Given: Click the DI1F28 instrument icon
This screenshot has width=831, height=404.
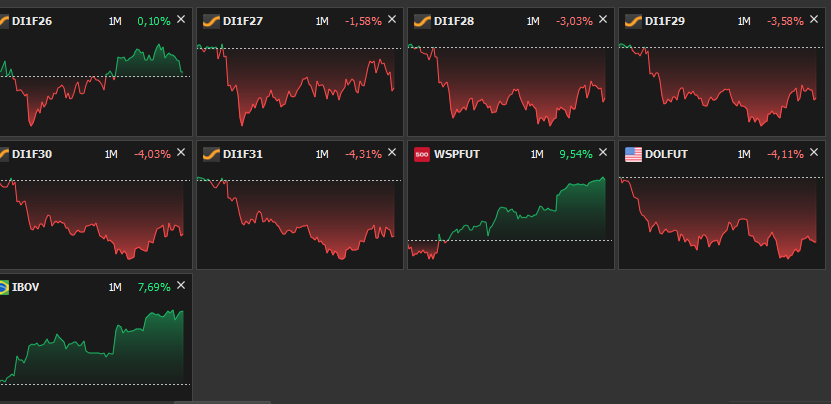Looking at the screenshot, I should [x=421, y=21].
